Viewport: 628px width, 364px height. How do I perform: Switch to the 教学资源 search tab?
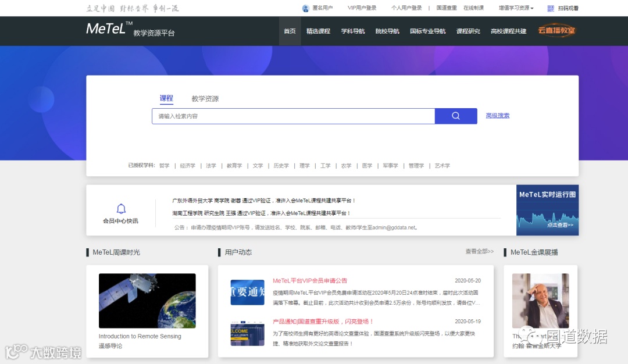[205, 98]
